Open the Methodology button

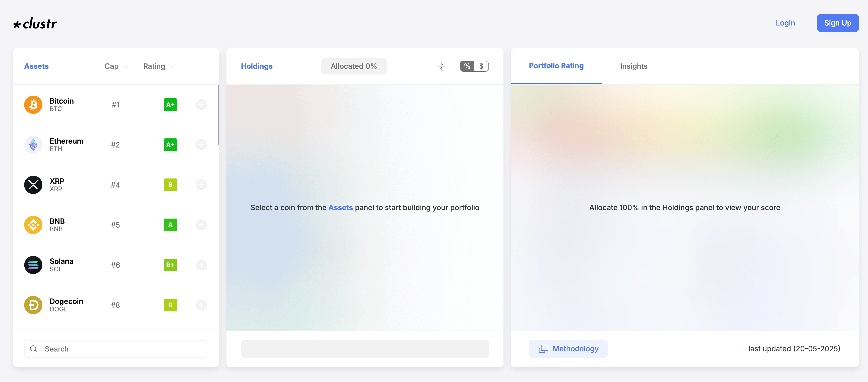(568, 349)
